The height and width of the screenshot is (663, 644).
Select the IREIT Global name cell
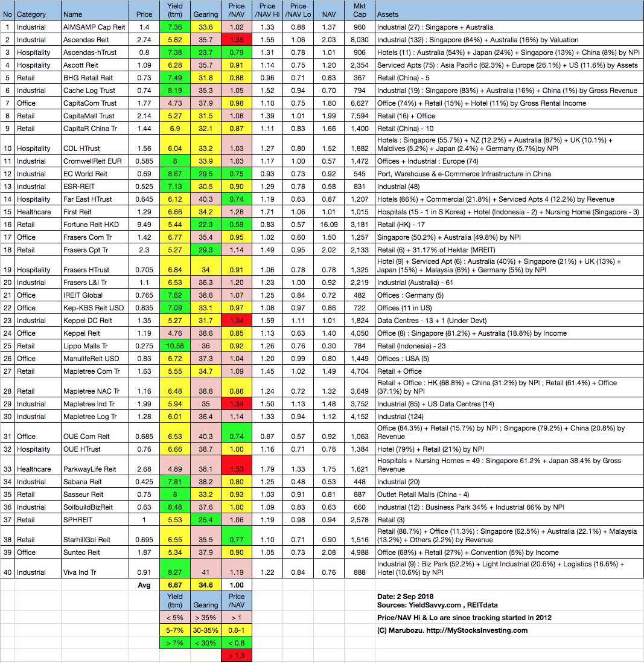[95, 295]
